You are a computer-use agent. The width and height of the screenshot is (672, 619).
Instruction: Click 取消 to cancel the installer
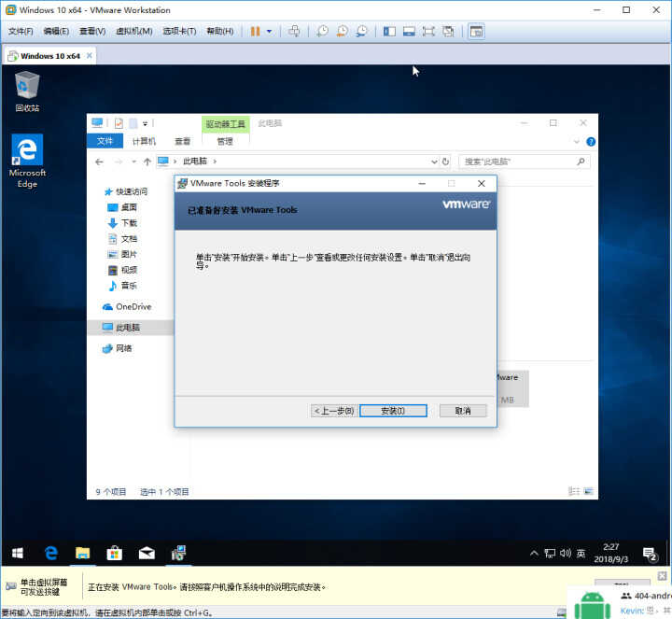pyautogui.click(x=463, y=411)
